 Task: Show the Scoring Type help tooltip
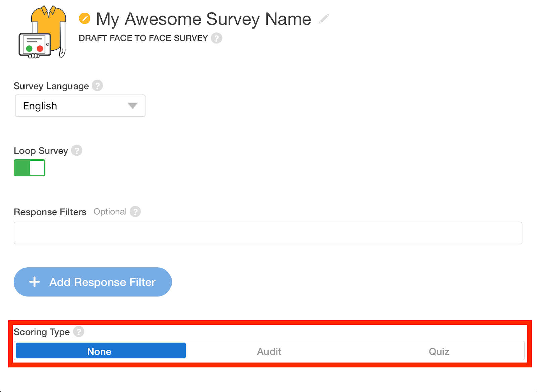pos(79,332)
